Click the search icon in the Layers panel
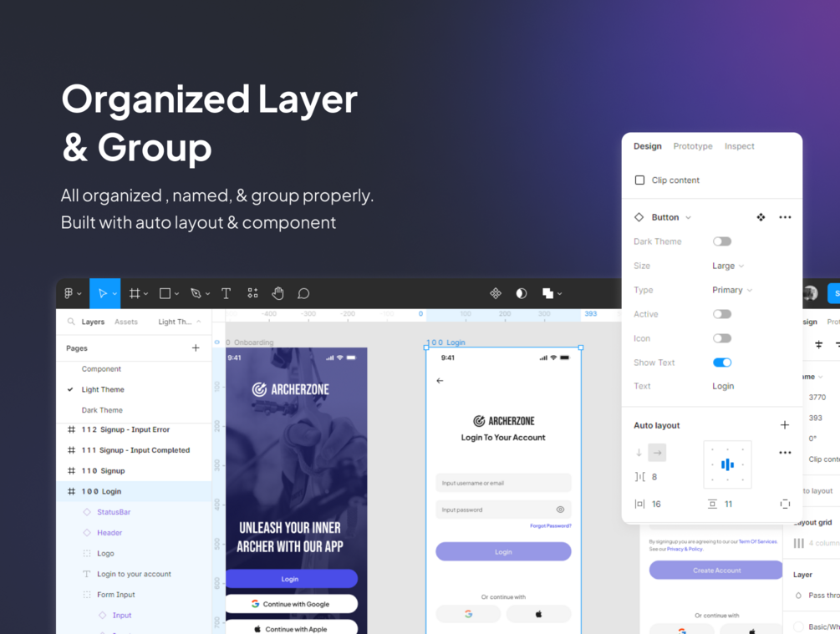Screen dimensions: 840x634 coord(71,322)
